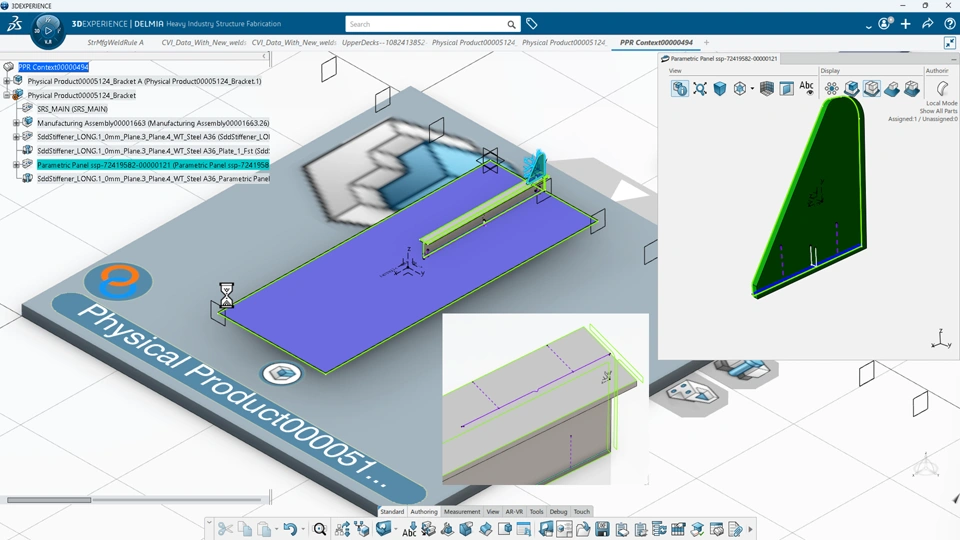This screenshot has width=960, height=540.
Task: Click the wireframe hexagon view icon
Action: pos(740,89)
